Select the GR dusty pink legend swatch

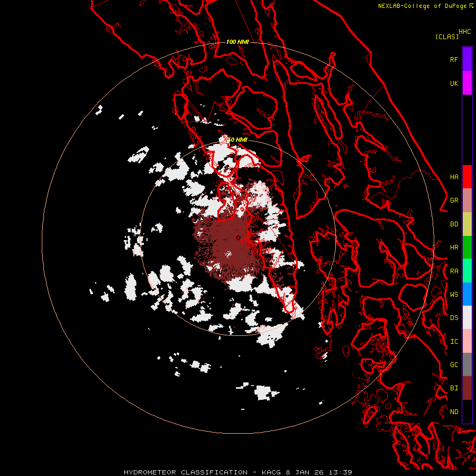pyautogui.click(x=467, y=200)
